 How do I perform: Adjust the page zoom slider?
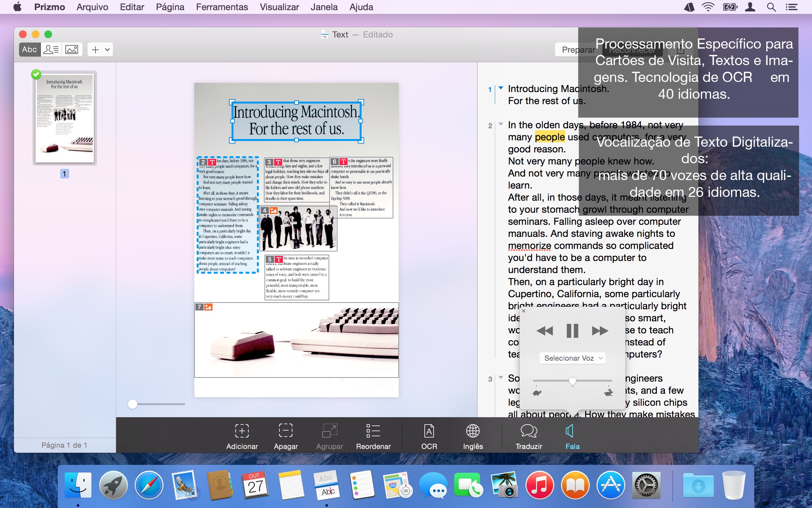point(133,404)
